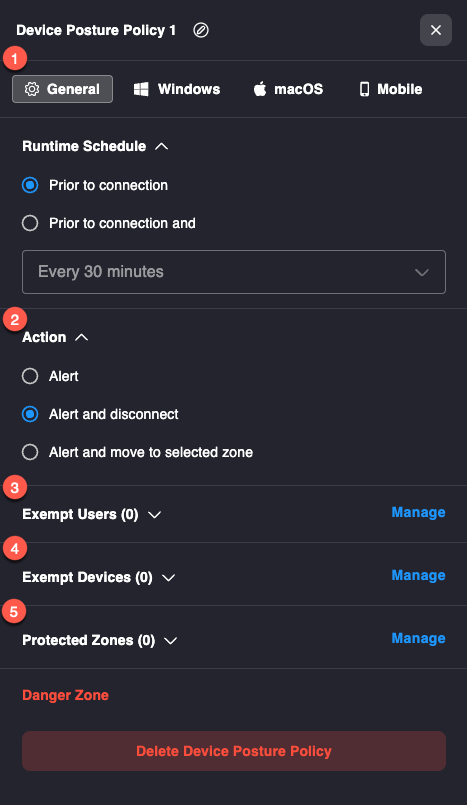Expand the Exempt Devices section
Screen dimensions: 467x805
pyautogui.click(x=168, y=578)
